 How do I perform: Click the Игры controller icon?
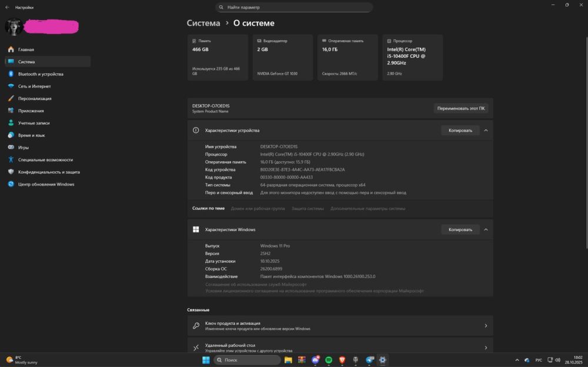pos(11,147)
